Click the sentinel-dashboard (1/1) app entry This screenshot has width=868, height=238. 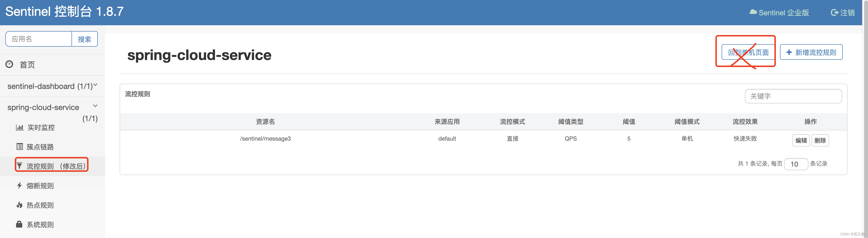pyautogui.click(x=50, y=86)
